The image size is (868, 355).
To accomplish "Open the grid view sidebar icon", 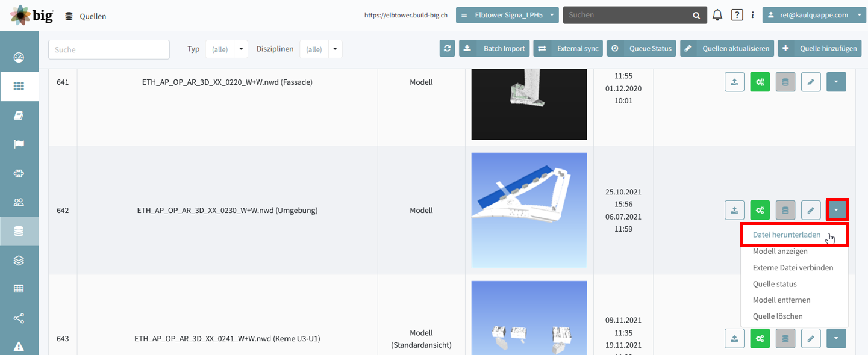I will pos(19,87).
